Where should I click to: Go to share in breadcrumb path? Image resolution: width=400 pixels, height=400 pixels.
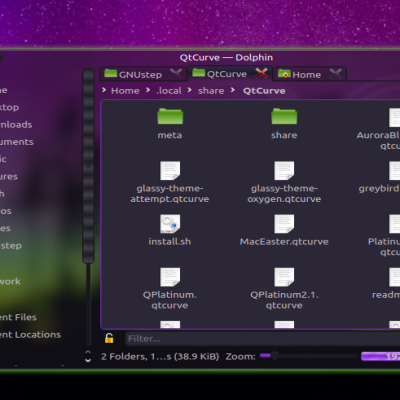click(211, 91)
